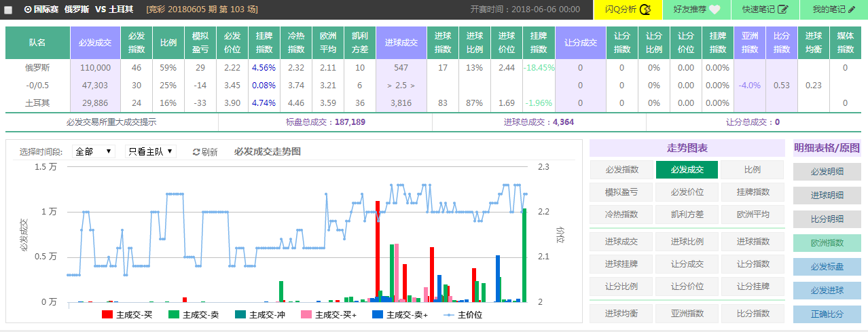Tick the checkbox beside the match title

9,10
